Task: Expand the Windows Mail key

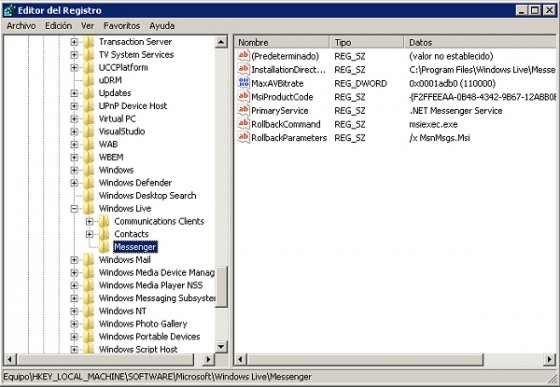Action: coord(74,260)
